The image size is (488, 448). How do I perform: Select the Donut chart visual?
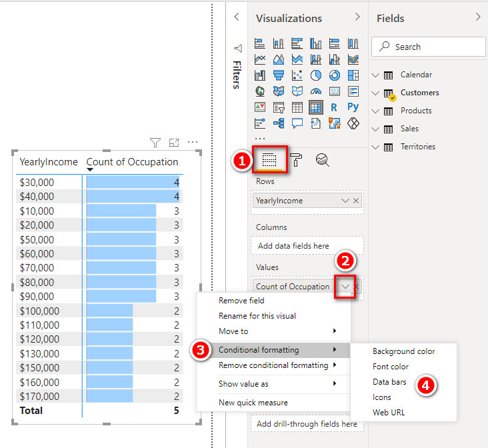[335, 75]
